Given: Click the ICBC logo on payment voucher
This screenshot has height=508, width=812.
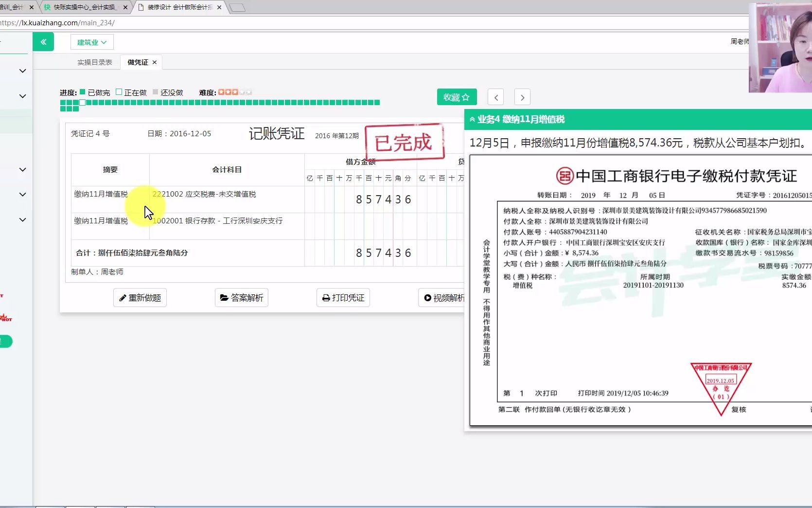Looking at the screenshot, I should 565,176.
